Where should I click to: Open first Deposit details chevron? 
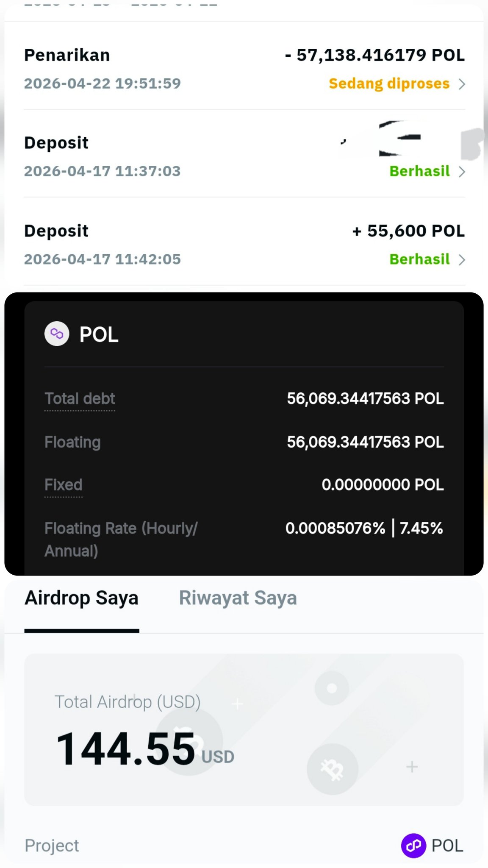[x=462, y=172]
